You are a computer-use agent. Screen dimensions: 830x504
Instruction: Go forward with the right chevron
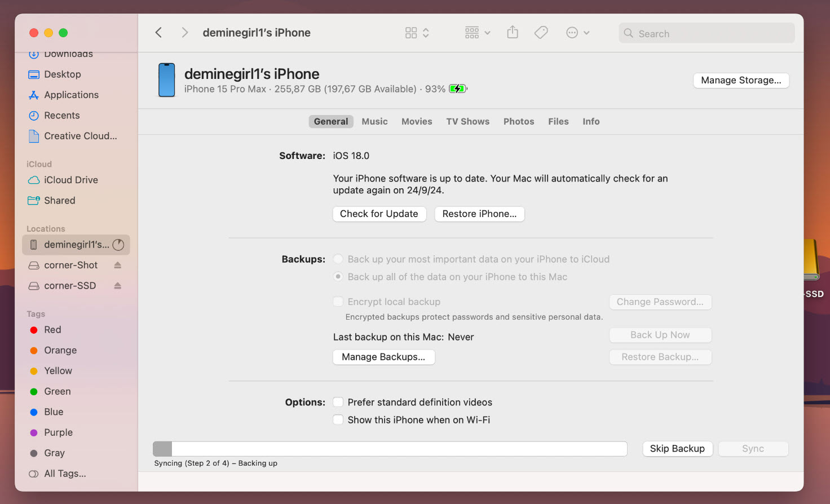pos(184,33)
